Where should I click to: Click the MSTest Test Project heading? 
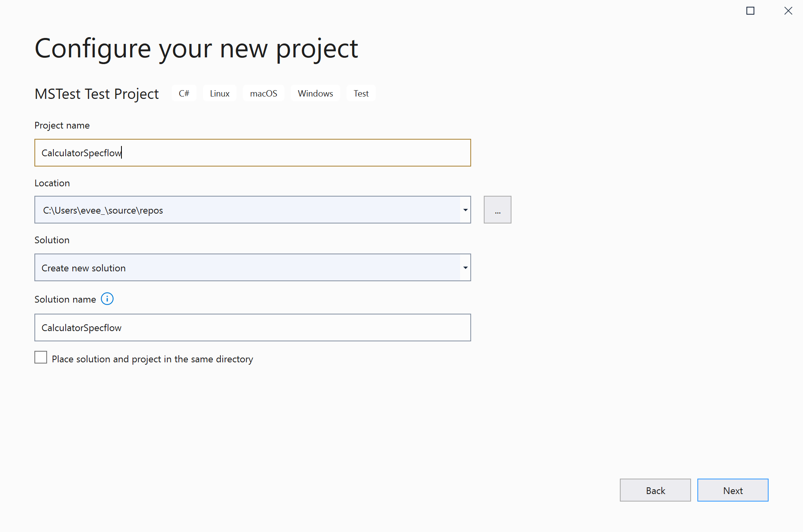(x=97, y=94)
